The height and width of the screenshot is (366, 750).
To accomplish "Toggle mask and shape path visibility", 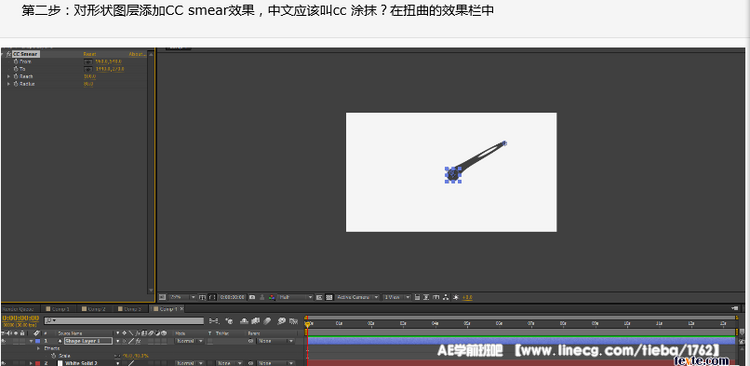I will point(212,297).
